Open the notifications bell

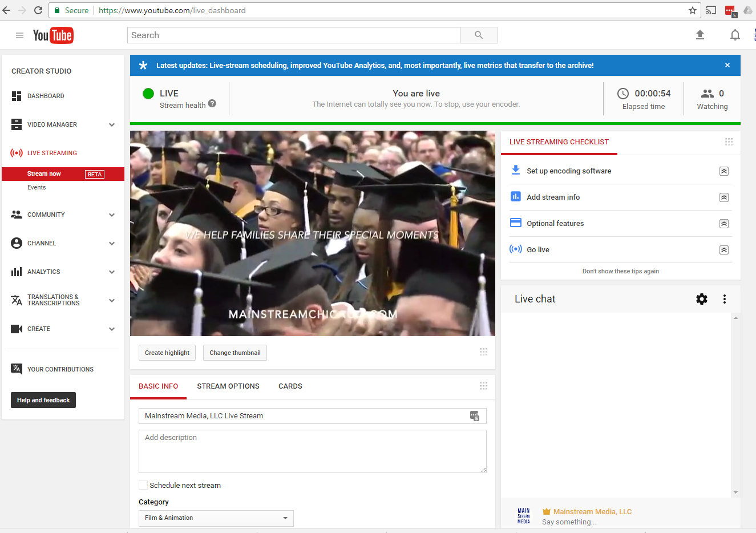click(x=735, y=35)
